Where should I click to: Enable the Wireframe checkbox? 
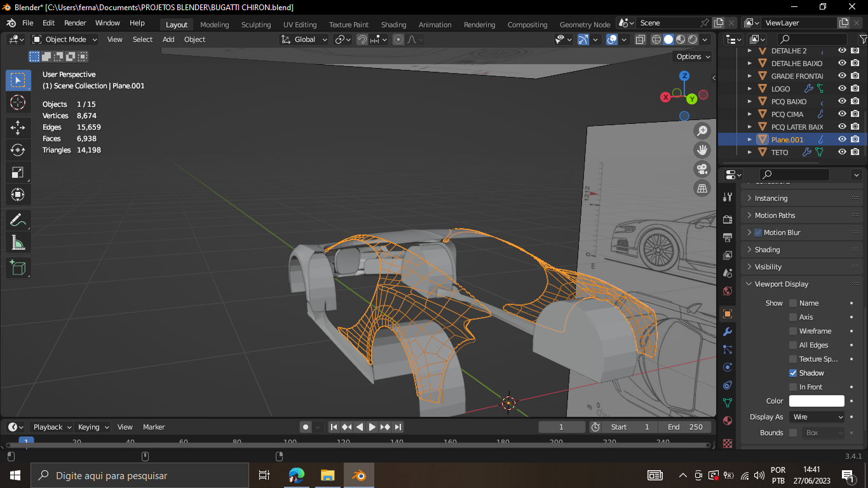[x=793, y=331]
